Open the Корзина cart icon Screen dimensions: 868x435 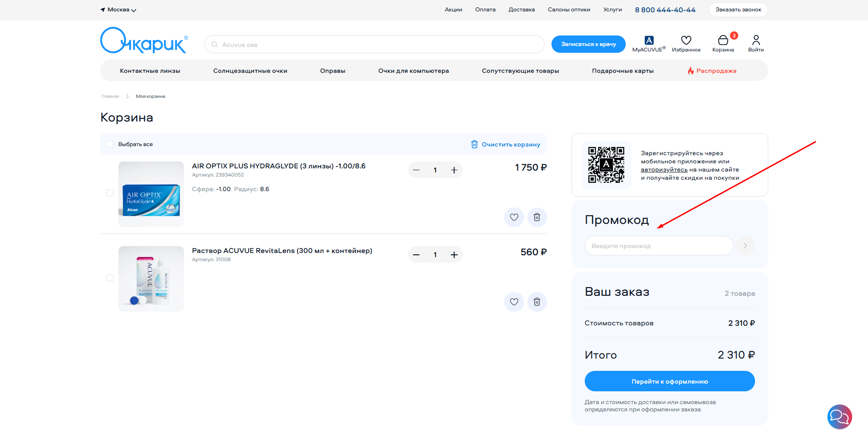click(x=723, y=41)
